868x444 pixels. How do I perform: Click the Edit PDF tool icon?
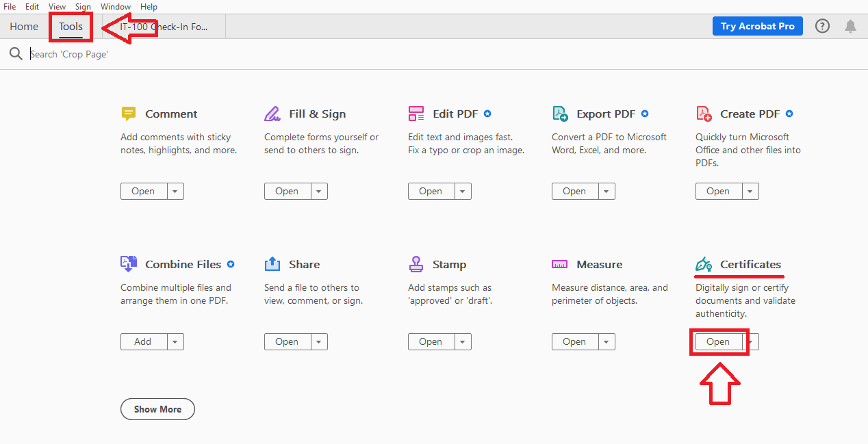416,113
